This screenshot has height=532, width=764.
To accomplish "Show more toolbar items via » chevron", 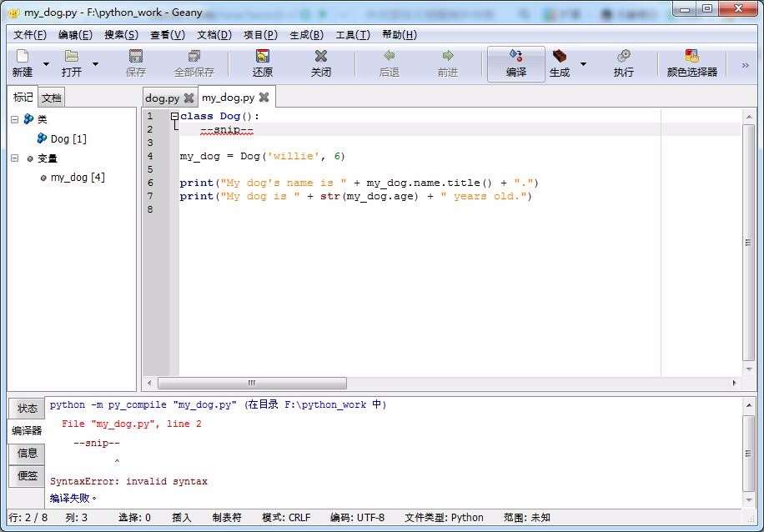I will point(745,65).
